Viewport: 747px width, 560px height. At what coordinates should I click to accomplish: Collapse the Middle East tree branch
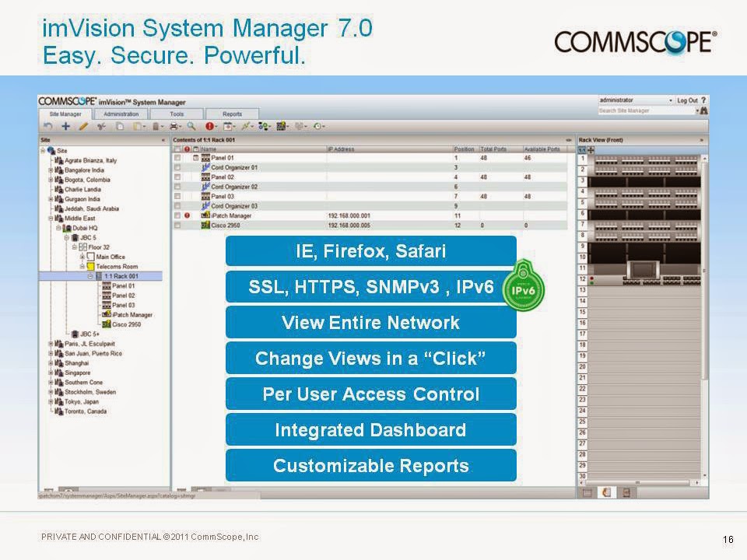49,217
